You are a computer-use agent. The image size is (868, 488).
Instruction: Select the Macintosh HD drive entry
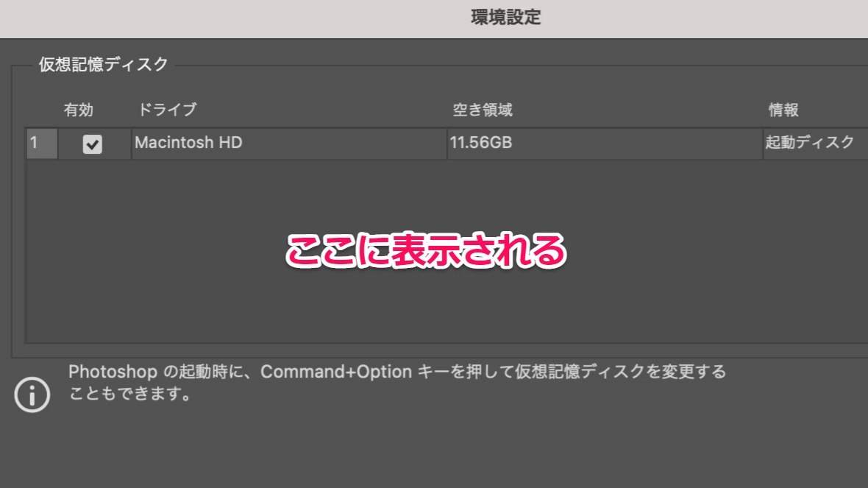[x=288, y=144]
